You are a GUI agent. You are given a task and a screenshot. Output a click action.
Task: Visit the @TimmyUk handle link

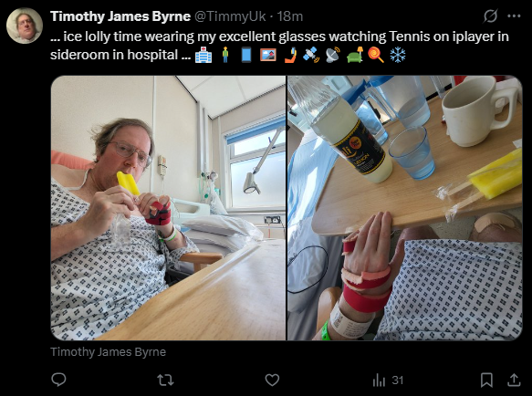pos(230,16)
